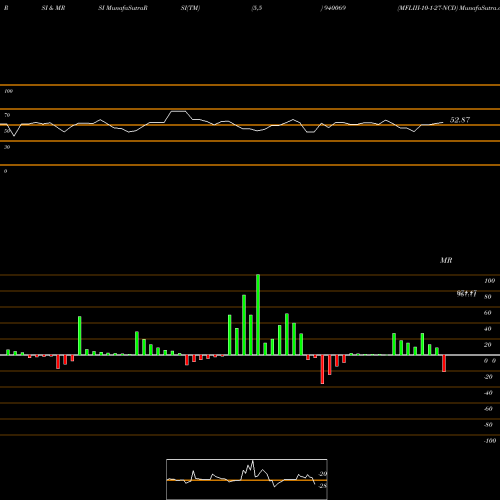Open the mini line chart thumbnail at the bottom
Image resolution: width=500 pixels, height=500 pixels.
coord(247,479)
